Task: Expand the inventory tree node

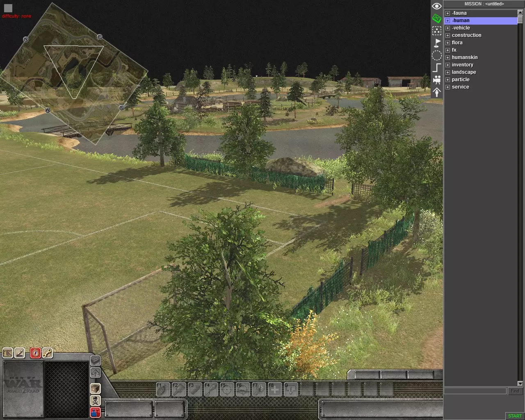Action: point(447,65)
